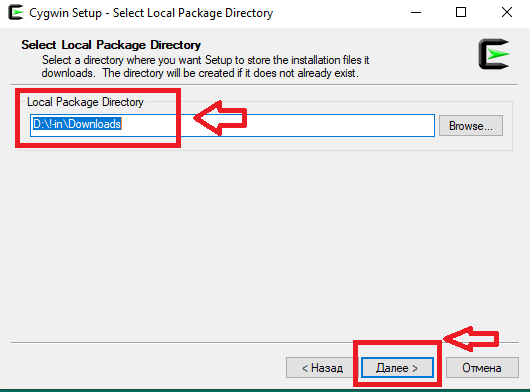This screenshot has height=392, width=530.
Task: Click the Cygwin icon in title bar
Action: point(16,13)
